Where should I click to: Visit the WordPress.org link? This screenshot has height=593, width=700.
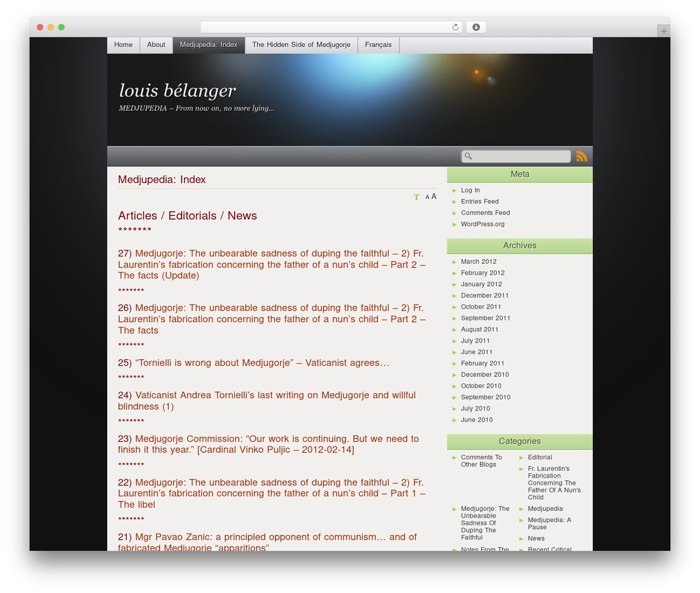tap(483, 224)
